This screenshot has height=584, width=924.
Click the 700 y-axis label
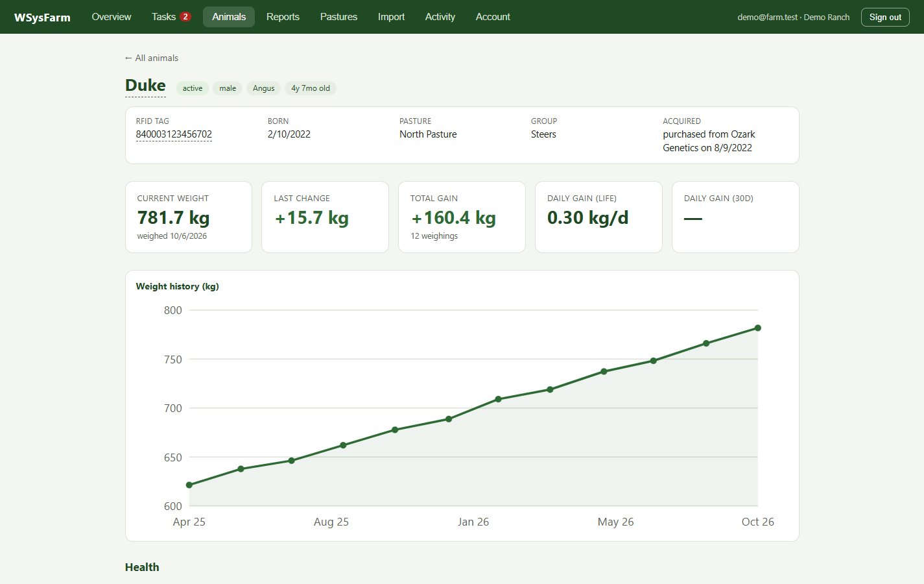(x=173, y=408)
